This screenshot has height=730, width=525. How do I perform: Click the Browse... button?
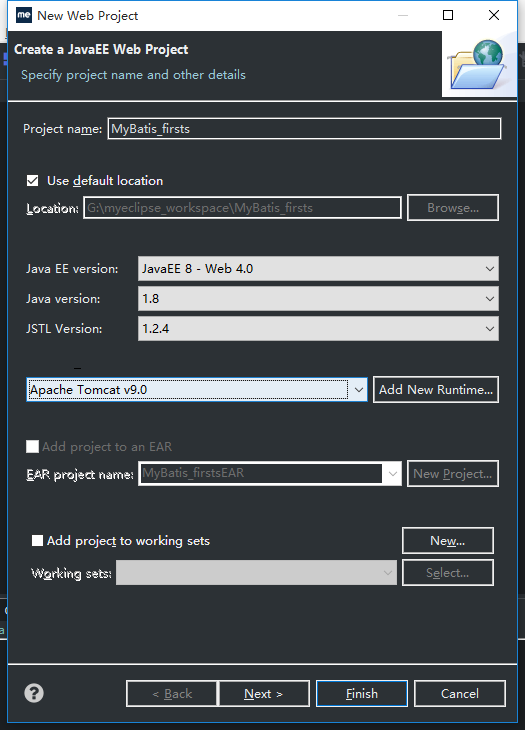coord(453,208)
